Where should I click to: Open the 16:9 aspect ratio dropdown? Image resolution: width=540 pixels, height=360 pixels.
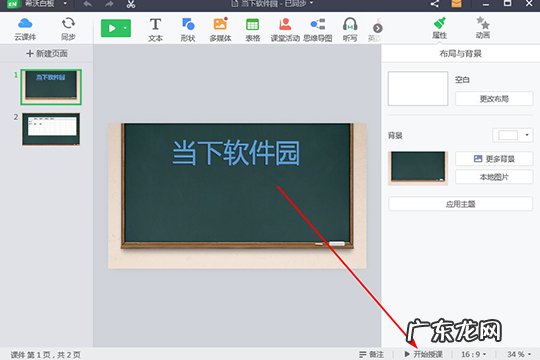pos(474,354)
